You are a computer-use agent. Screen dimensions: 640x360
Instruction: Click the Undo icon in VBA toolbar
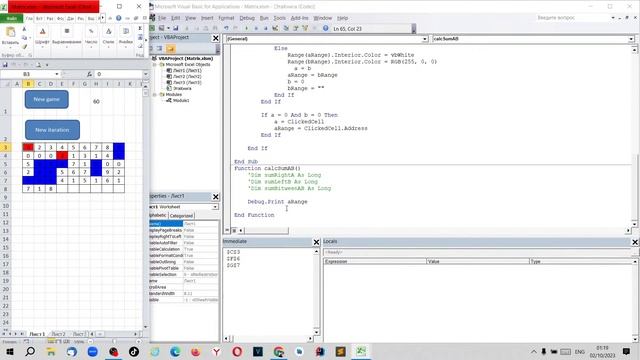pyautogui.click(x=226, y=28)
